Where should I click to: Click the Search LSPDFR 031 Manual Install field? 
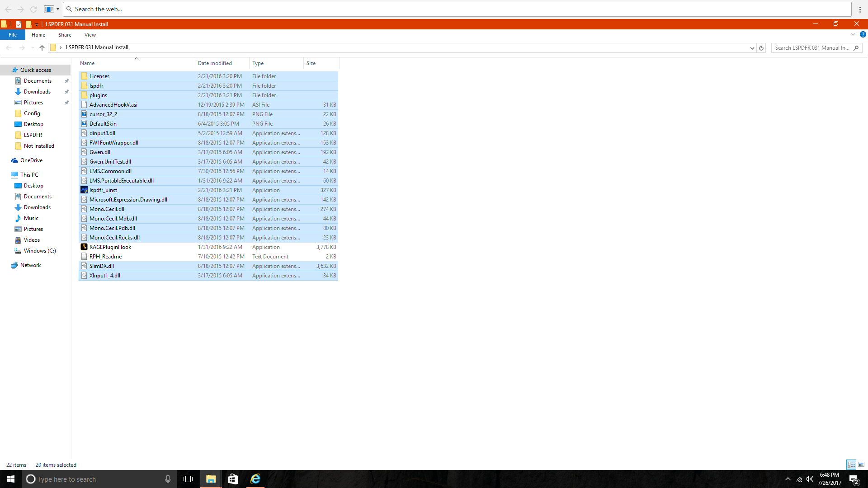click(811, 48)
